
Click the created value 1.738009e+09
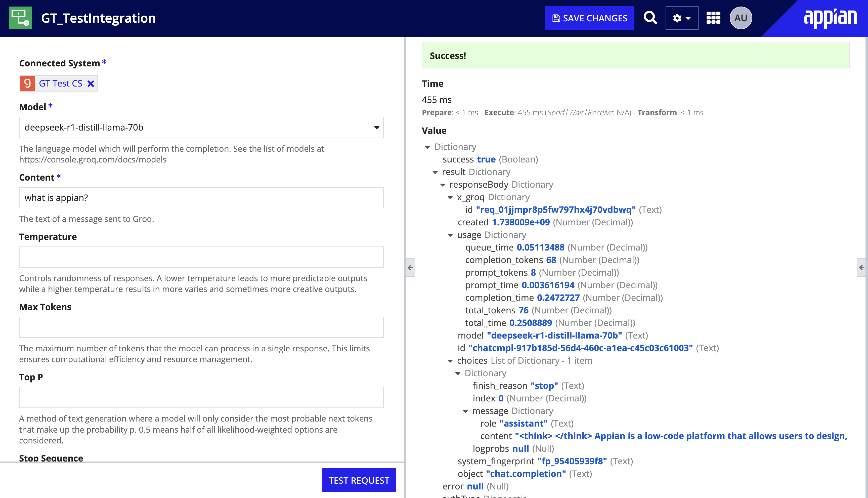point(521,222)
